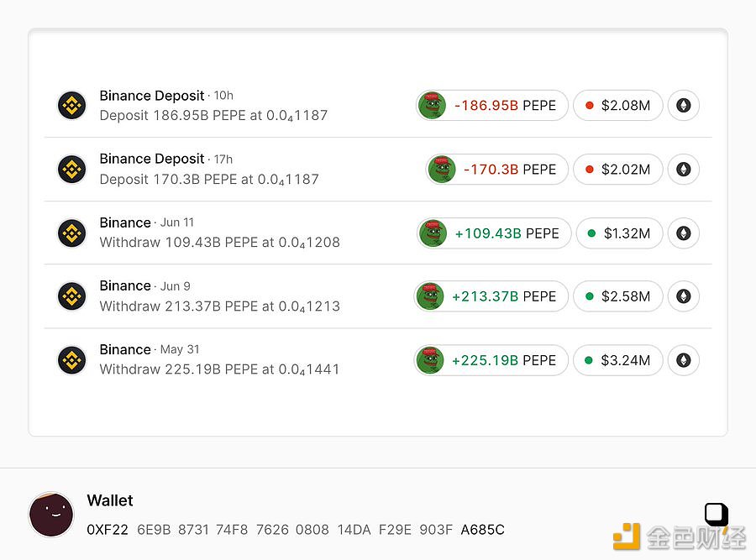Click PEPE frog icon beside +225.19B
This screenshot has height=560, width=756.
430,360
